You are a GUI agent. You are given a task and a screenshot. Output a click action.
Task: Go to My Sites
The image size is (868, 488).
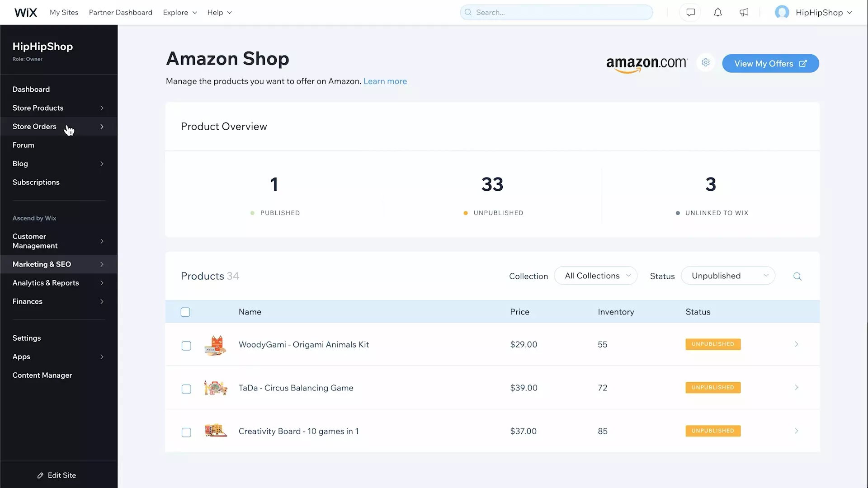[64, 13]
